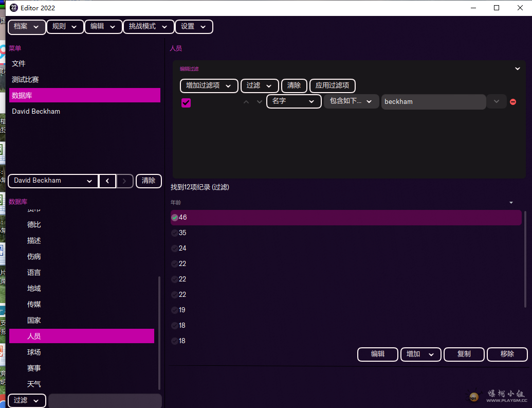Select the record with age 35
The image size is (532, 408).
pyautogui.click(x=182, y=233)
